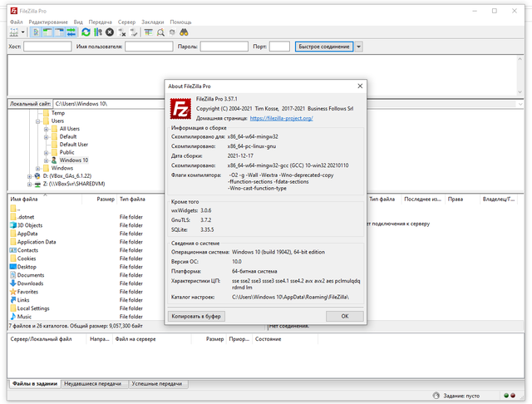Open the Закладки menu
Screen dimensions: 532x404
[x=153, y=22]
